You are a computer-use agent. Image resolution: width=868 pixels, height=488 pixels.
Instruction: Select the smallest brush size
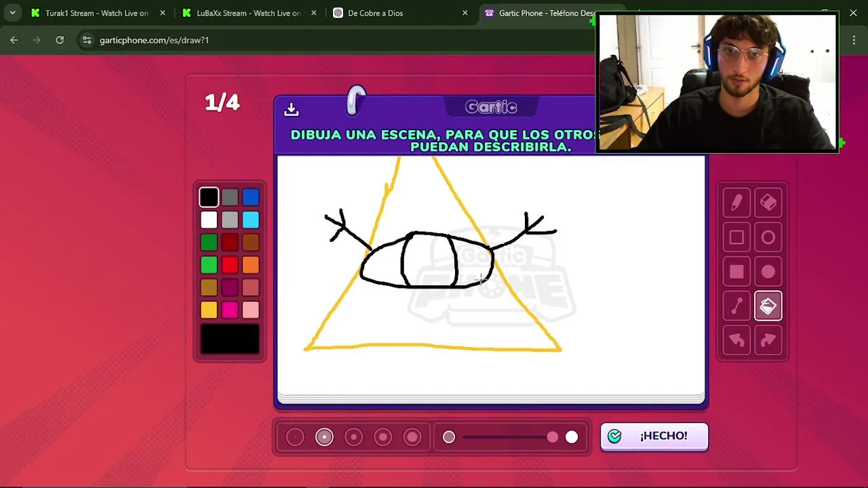[295, 437]
